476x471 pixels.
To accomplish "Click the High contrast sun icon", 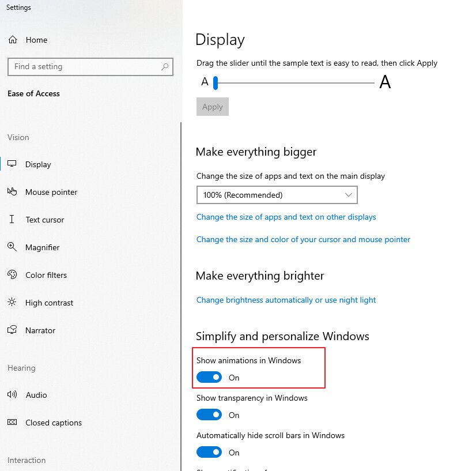I will pos(12,303).
